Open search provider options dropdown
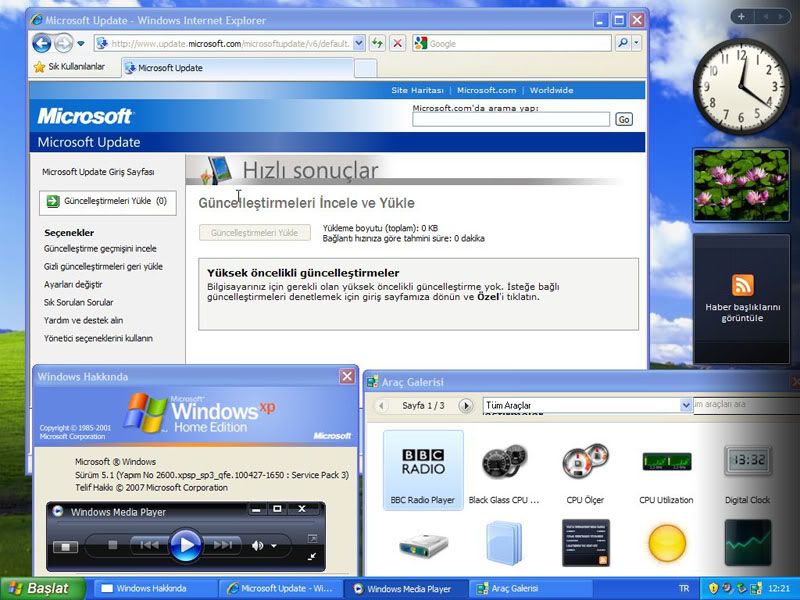The image size is (800, 600). tap(636, 43)
